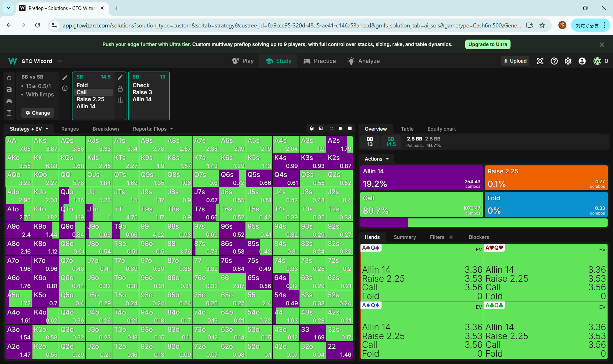Click the info icon beside BB vs SB
The image size is (613, 364).
(x=65, y=88)
